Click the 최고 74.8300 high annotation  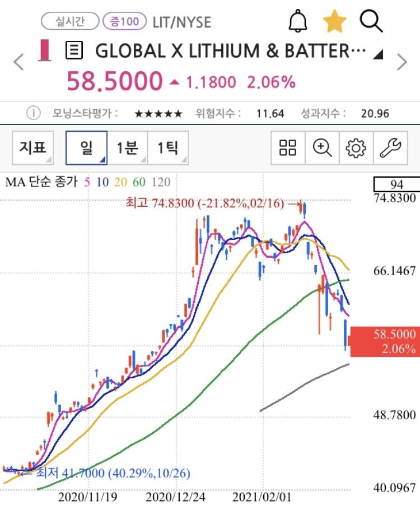coord(205,203)
